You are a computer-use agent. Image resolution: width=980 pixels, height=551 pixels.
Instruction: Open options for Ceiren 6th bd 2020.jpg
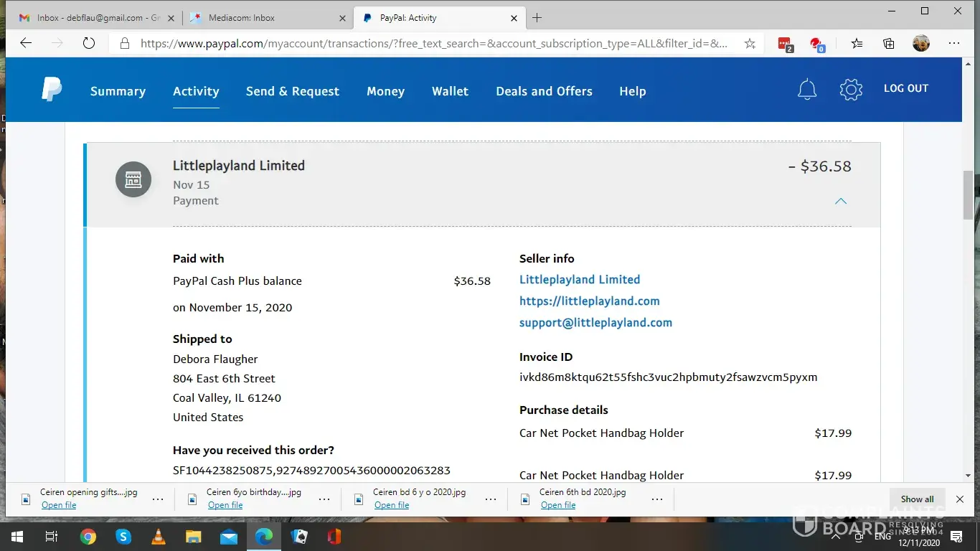[657, 499]
